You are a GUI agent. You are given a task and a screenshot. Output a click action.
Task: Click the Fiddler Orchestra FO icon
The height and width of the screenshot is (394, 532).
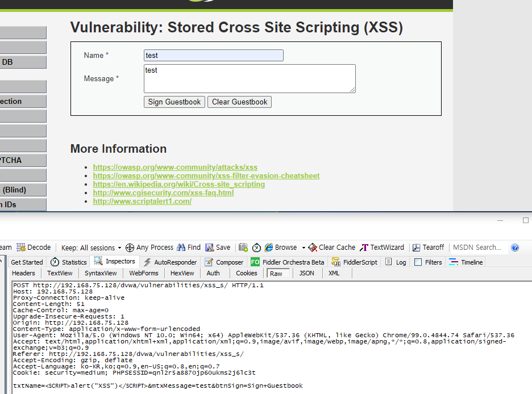coord(255,262)
